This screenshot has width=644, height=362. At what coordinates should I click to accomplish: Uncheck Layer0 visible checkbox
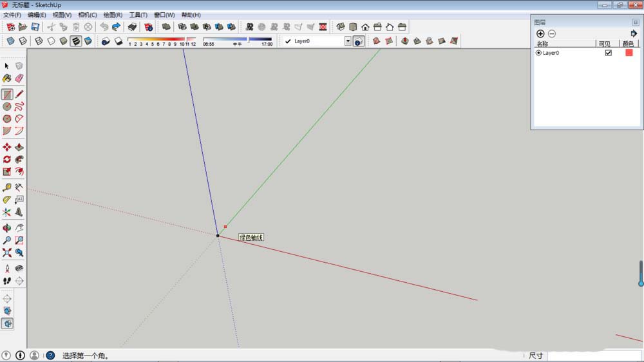click(608, 53)
